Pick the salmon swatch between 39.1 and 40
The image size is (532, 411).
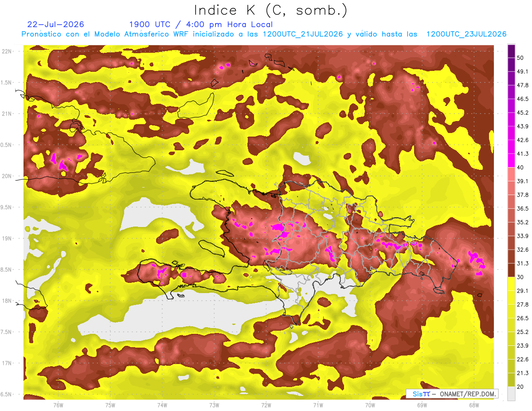point(511,174)
